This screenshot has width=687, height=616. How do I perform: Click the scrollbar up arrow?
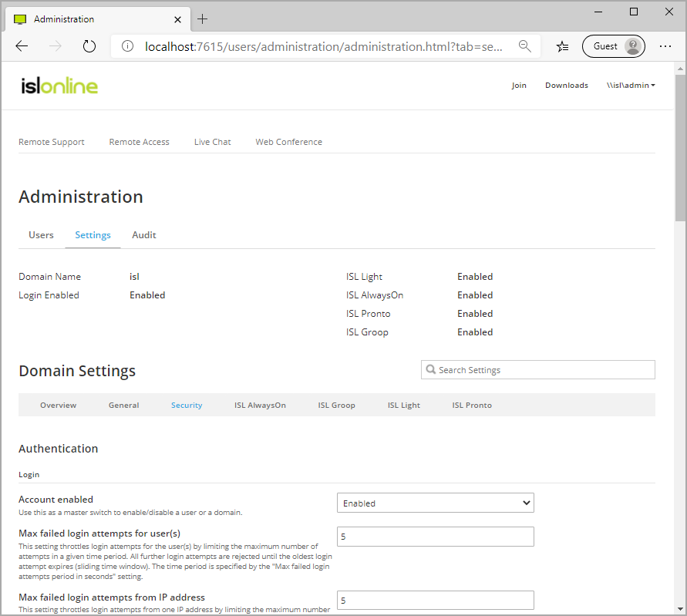680,69
